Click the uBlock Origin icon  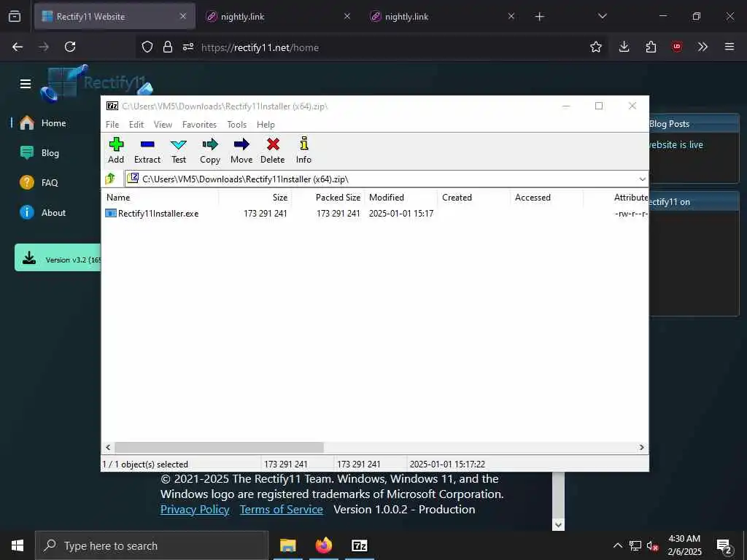tap(677, 47)
